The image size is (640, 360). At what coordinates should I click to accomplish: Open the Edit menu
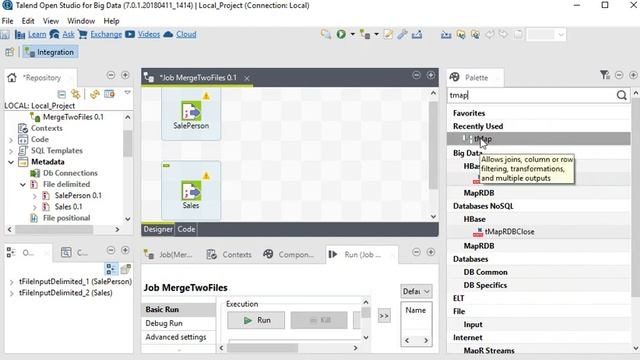(28, 21)
